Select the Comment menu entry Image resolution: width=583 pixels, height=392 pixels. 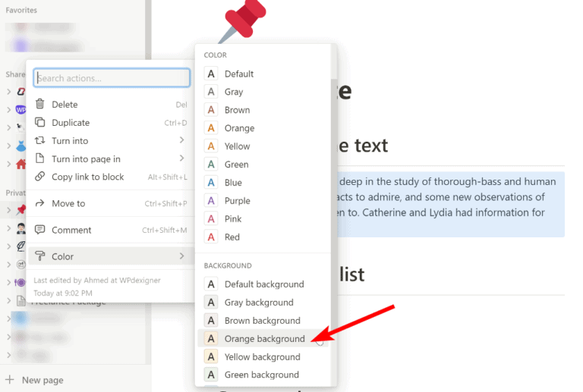[111, 230]
